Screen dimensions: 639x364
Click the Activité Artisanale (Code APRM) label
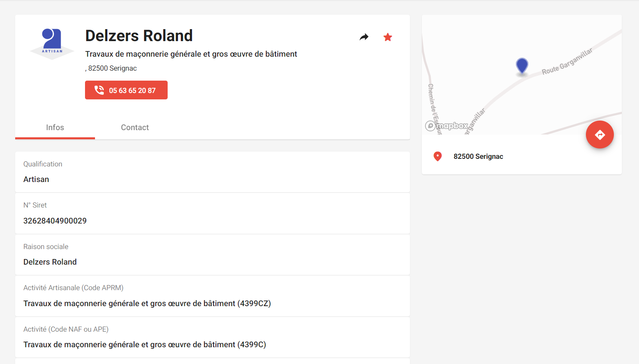pyautogui.click(x=73, y=288)
